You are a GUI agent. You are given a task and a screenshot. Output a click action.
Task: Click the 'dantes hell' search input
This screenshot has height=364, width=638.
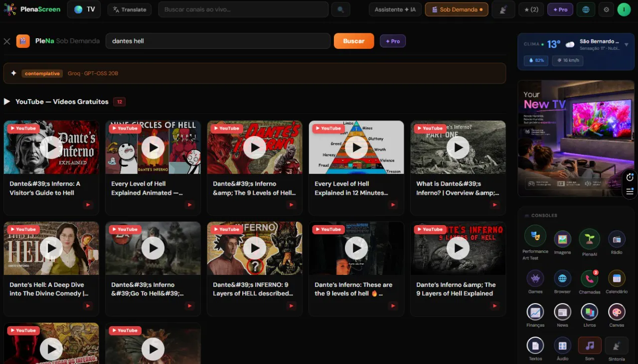218,41
